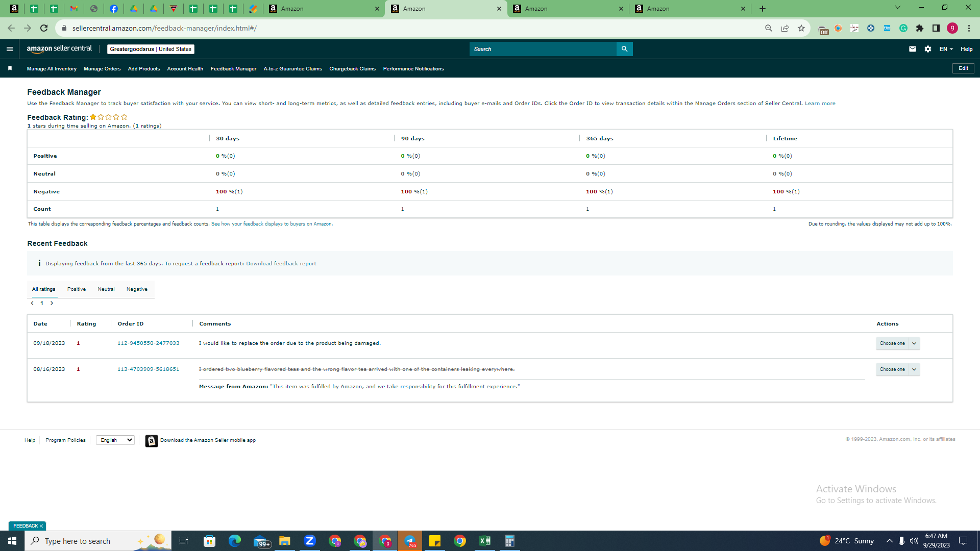Image resolution: width=980 pixels, height=551 pixels.
Task: Show hidden system tray icons
Action: pyautogui.click(x=889, y=541)
